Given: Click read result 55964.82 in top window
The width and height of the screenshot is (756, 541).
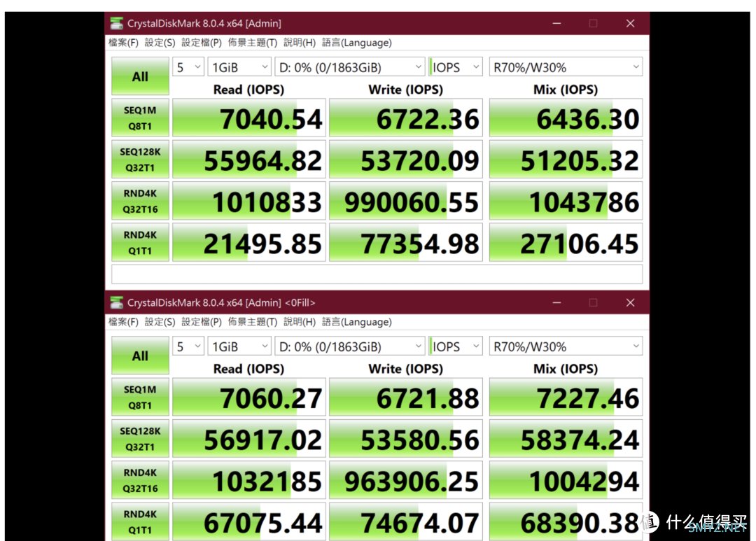Looking at the screenshot, I should [x=249, y=159].
